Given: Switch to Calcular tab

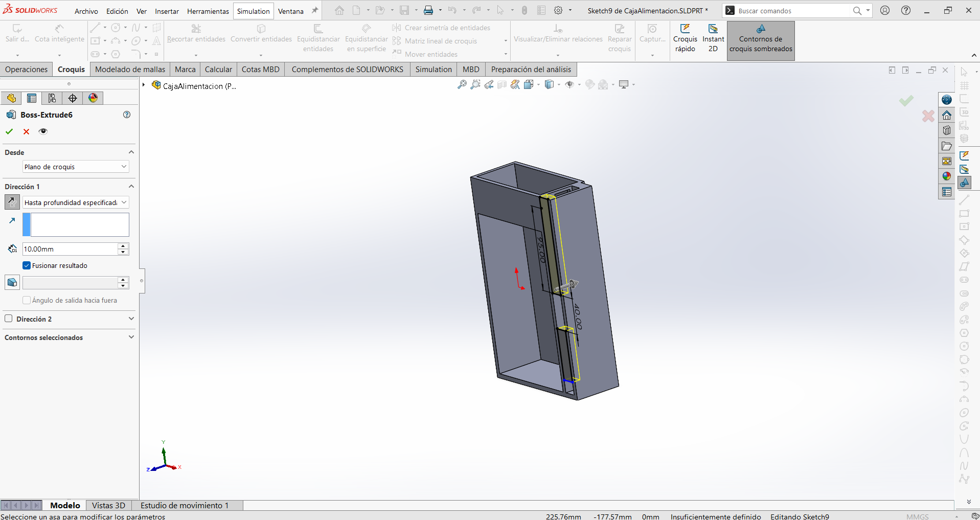Looking at the screenshot, I should tap(218, 70).
